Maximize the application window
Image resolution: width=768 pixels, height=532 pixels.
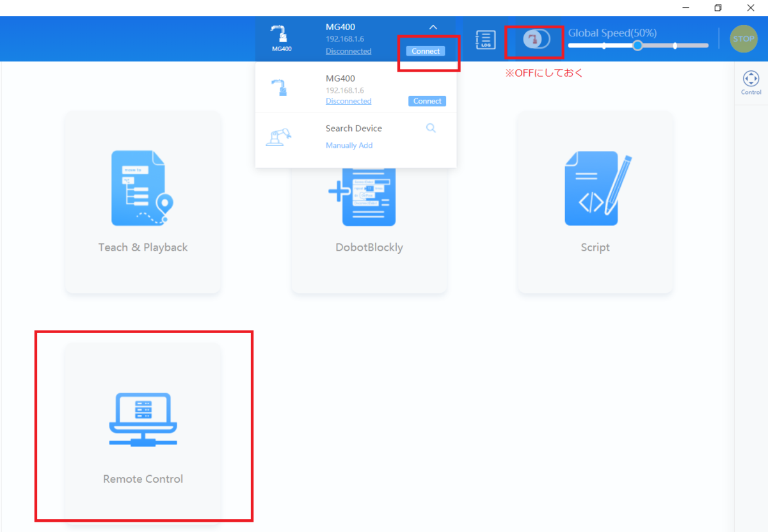(x=718, y=8)
